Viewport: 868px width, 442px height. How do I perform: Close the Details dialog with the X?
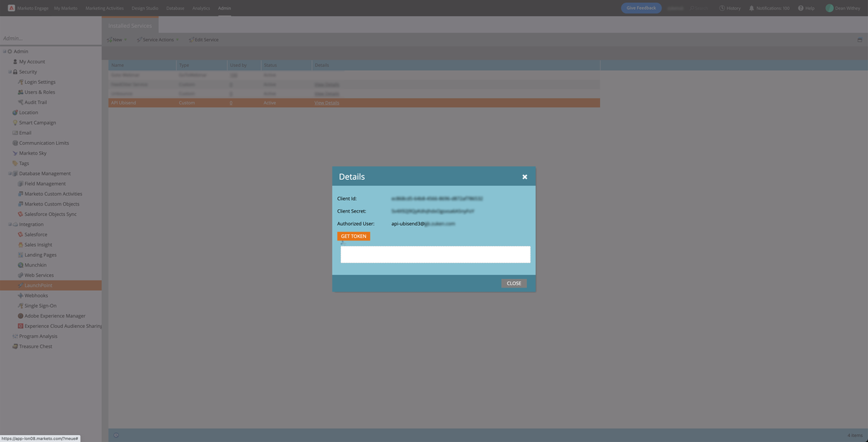point(524,177)
